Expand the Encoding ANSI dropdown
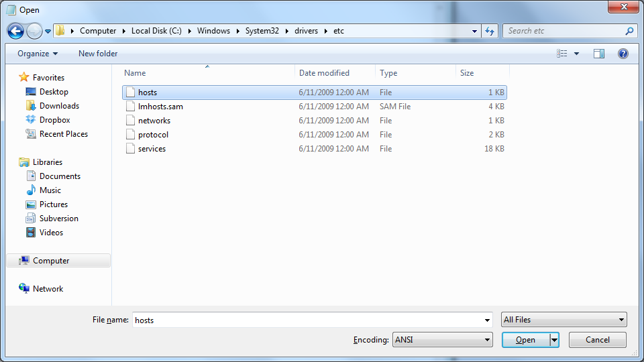644x362 pixels. pyautogui.click(x=487, y=340)
